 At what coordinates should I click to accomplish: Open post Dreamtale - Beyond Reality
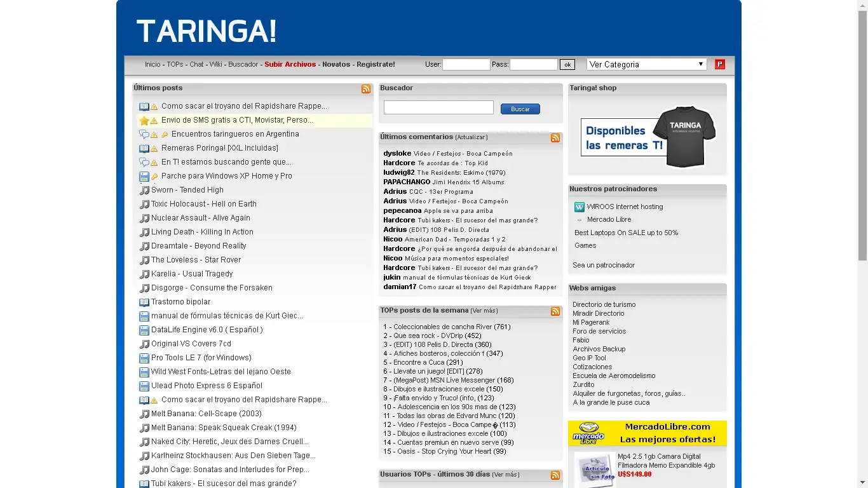pos(198,246)
